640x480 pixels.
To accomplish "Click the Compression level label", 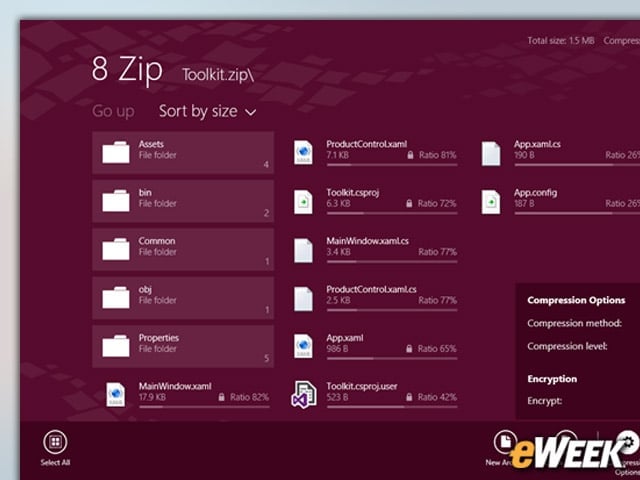I will pyautogui.click(x=567, y=346).
